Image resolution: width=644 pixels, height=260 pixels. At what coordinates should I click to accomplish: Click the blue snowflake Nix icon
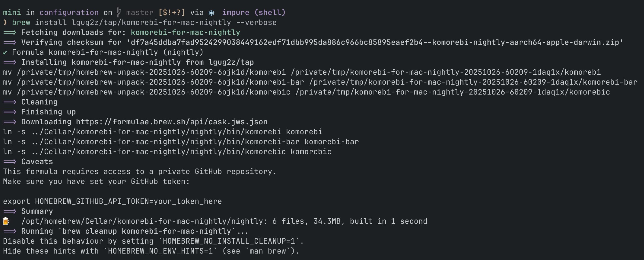211,13
